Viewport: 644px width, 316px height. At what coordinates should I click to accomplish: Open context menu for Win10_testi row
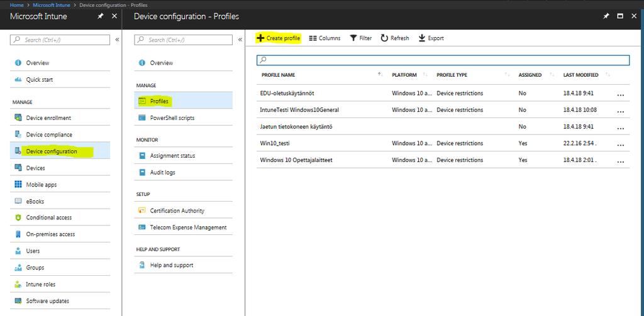pyautogui.click(x=621, y=144)
